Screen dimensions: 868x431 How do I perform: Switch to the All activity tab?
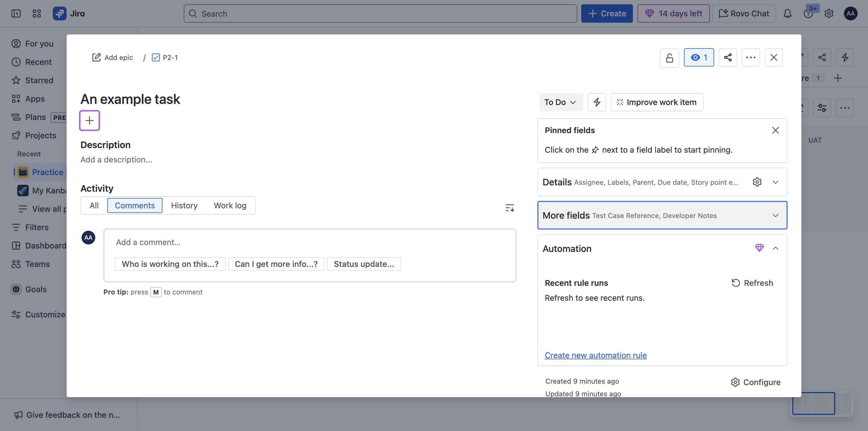(94, 205)
